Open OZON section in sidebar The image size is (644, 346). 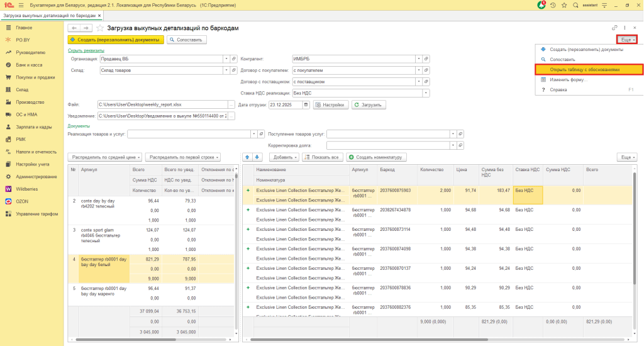(x=23, y=201)
